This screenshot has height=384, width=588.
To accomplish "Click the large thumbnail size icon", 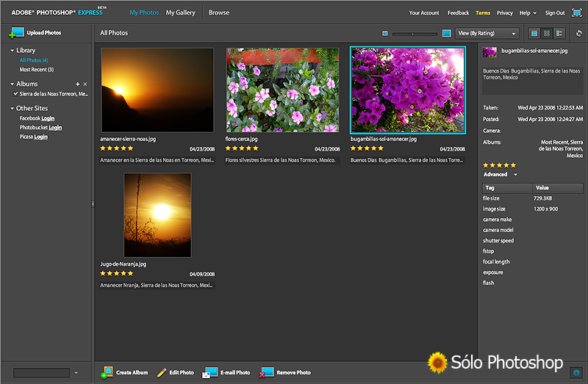I will [x=447, y=33].
